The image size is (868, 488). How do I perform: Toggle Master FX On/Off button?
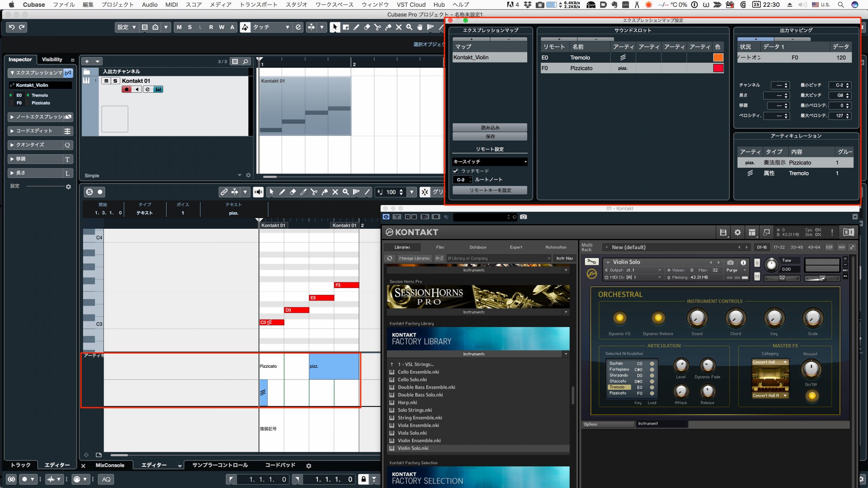pos(812,395)
